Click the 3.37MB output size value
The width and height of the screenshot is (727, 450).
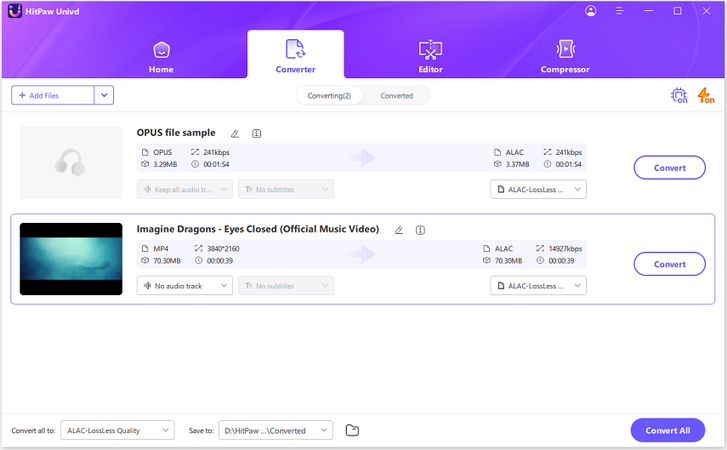point(517,165)
